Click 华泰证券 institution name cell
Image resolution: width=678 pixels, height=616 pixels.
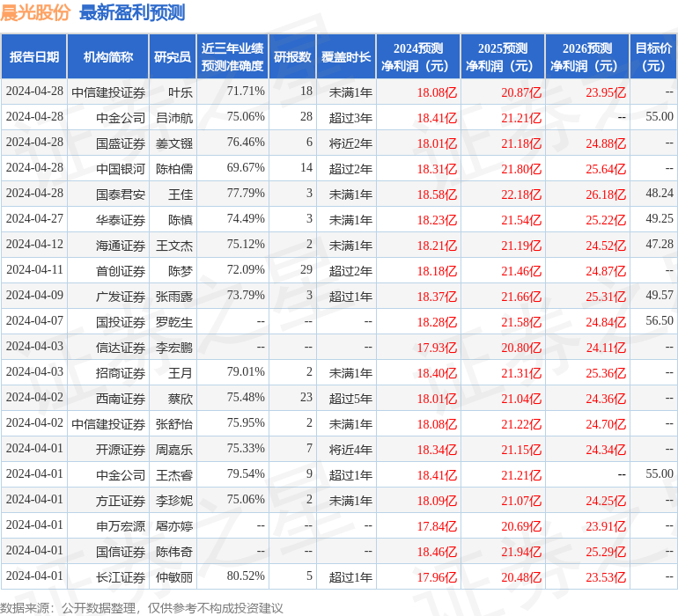[x=121, y=220]
